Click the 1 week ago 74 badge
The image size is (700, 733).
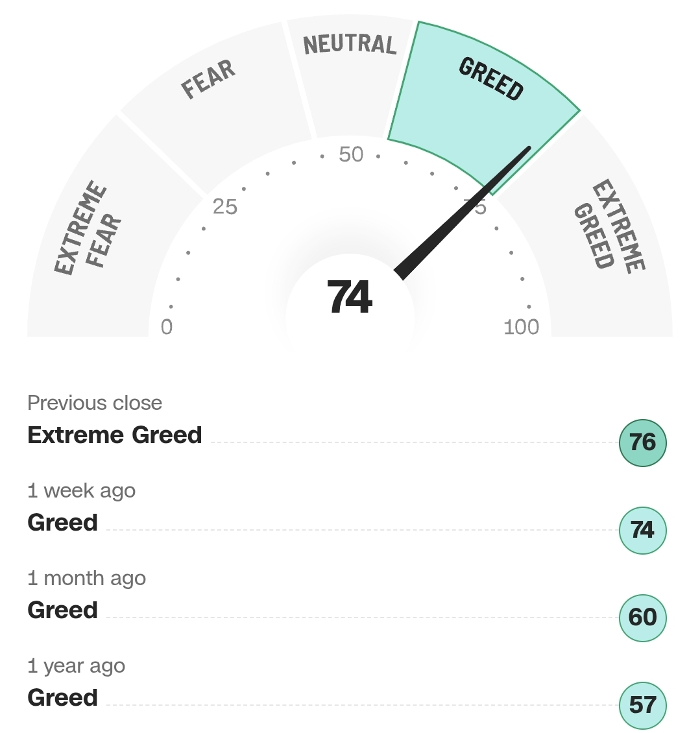pos(642,530)
